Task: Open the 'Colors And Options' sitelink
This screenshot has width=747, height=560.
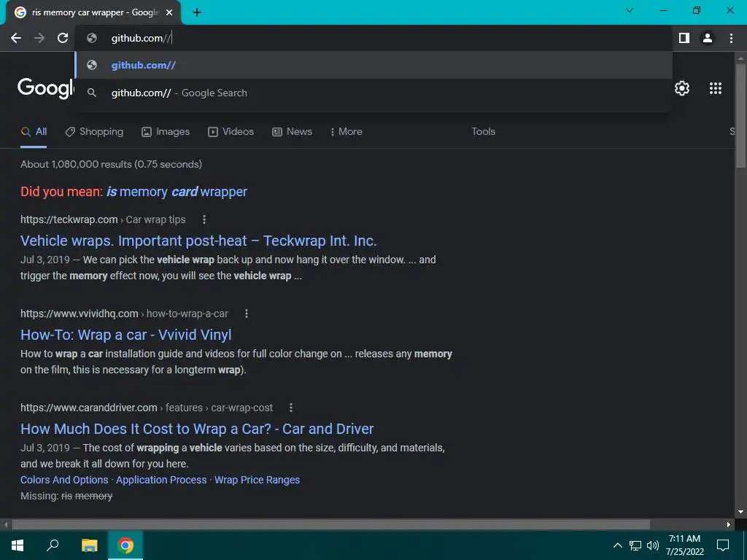Action: [x=64, y=480]
